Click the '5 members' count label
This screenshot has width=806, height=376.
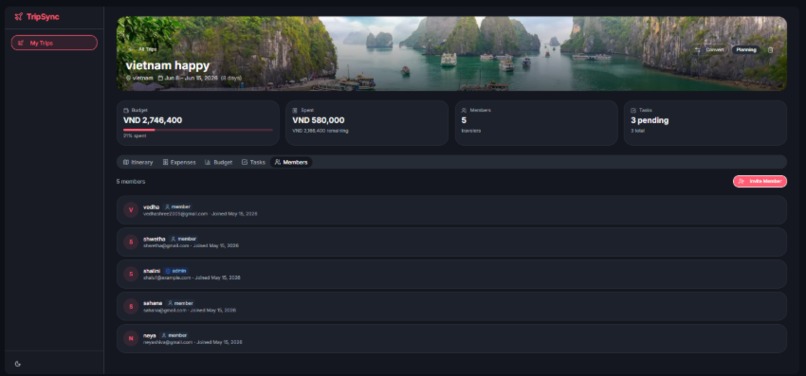coord(131,182)
